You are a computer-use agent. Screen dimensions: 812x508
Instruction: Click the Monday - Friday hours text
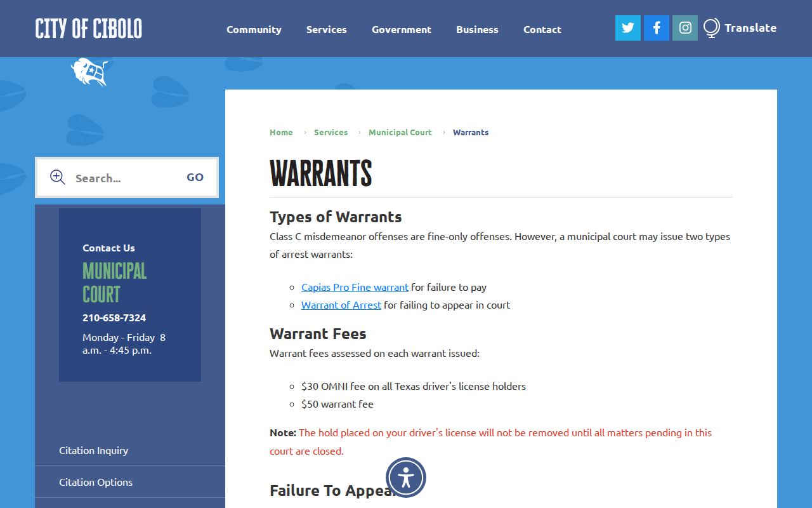(124, 344)
